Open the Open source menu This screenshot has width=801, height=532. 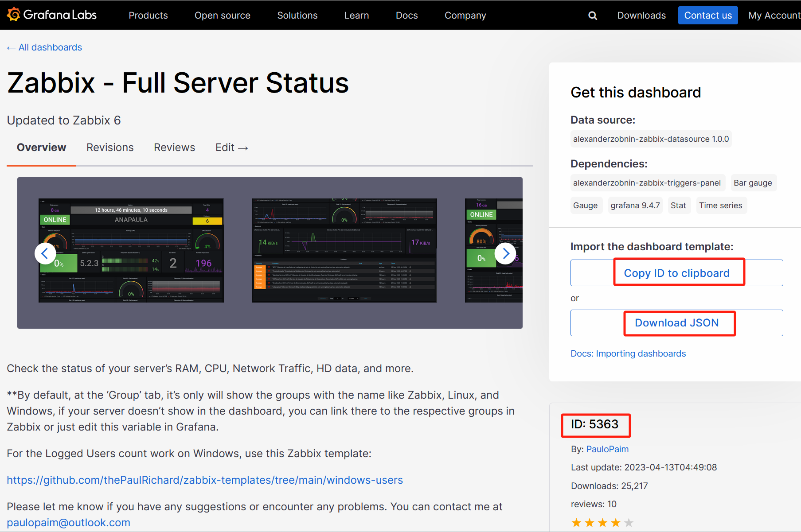coord(223,16)
